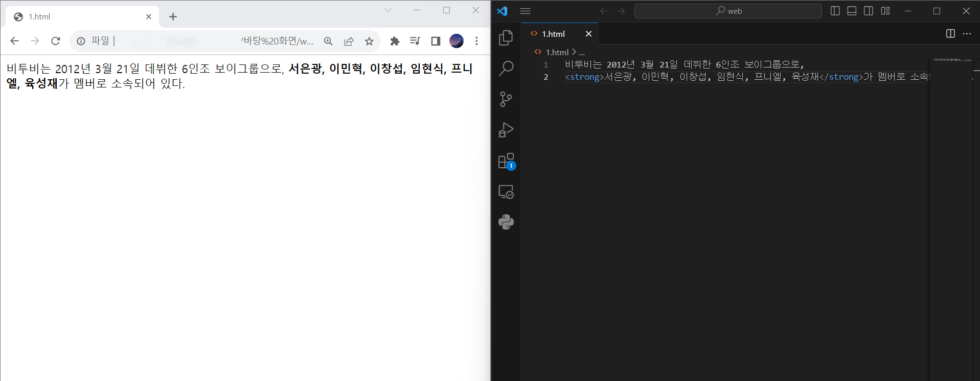Open Chrome zoom indicator
Viewport: 980px width, 381px height.
(x=328, y=41)
